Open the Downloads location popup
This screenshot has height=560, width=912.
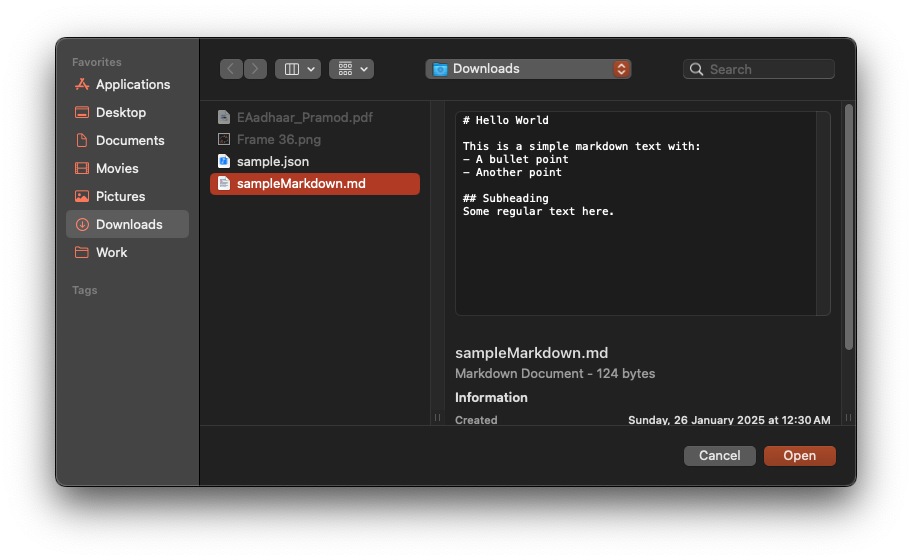point(528,69)
